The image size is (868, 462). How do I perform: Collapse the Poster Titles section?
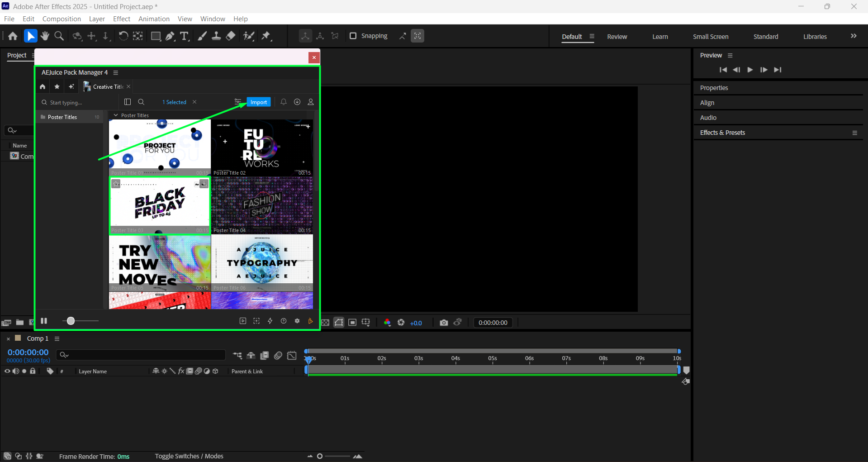116,115
